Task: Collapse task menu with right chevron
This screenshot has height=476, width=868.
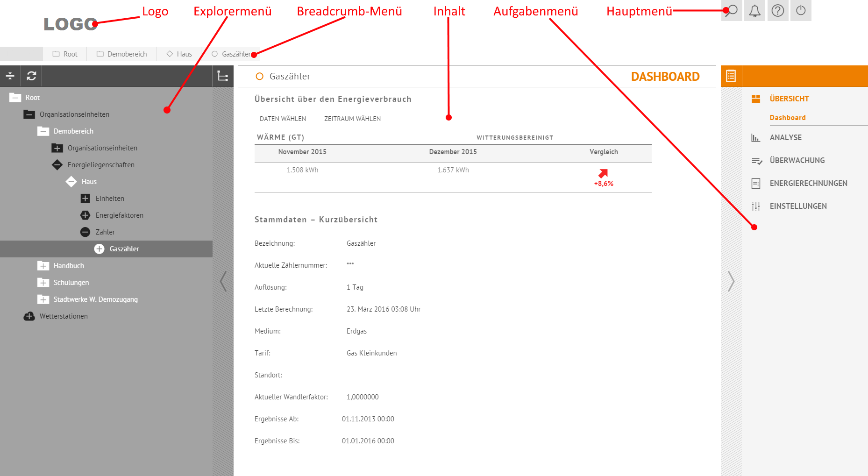Action: click(731, 281)
